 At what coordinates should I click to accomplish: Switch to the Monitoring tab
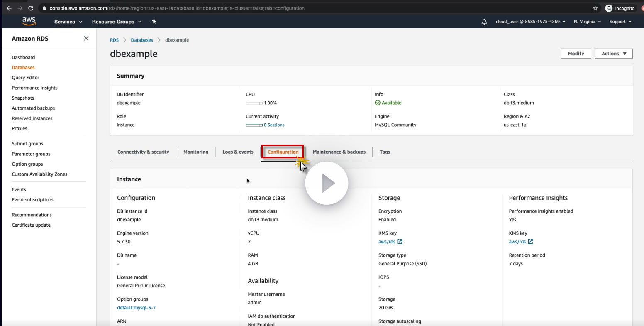[x=195, y=152]
